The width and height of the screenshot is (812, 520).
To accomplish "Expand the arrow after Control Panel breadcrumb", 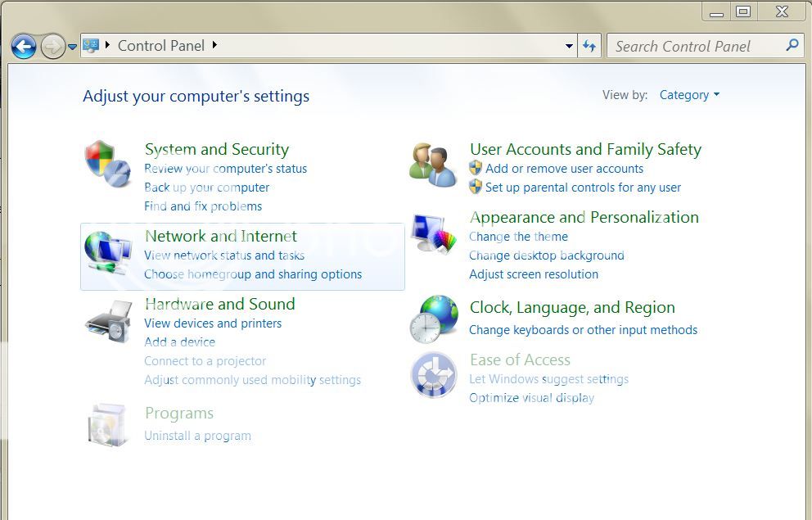I will pos(214,45).
